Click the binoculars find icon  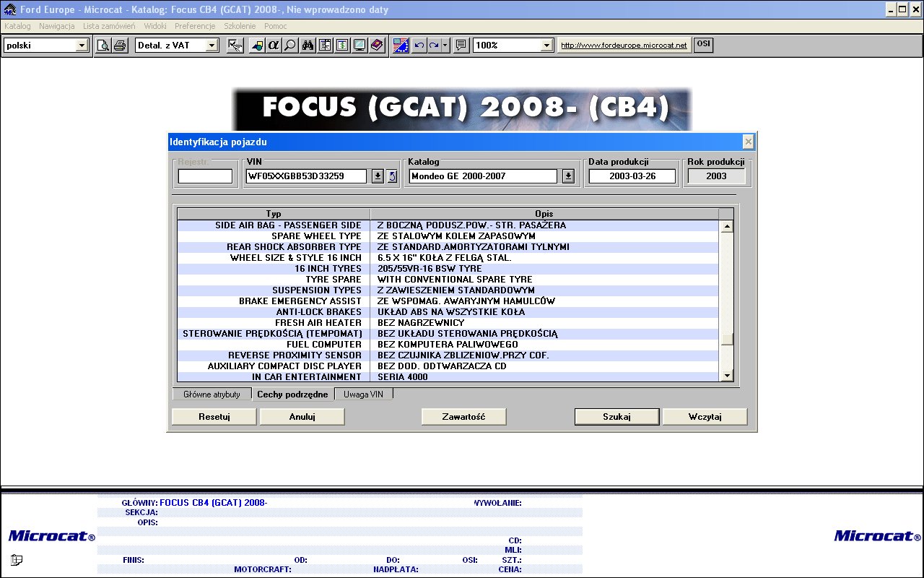[x=308, y=45]
